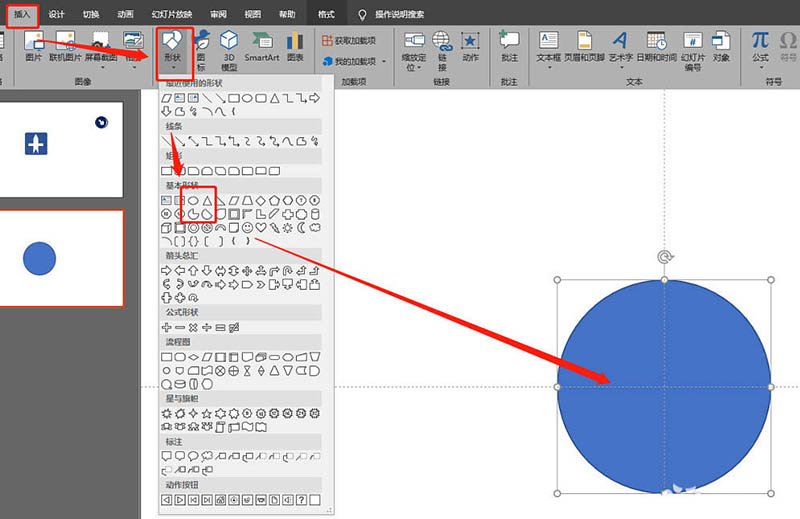
Task: Click the 图标 icons button
Action: coord(202,50)
